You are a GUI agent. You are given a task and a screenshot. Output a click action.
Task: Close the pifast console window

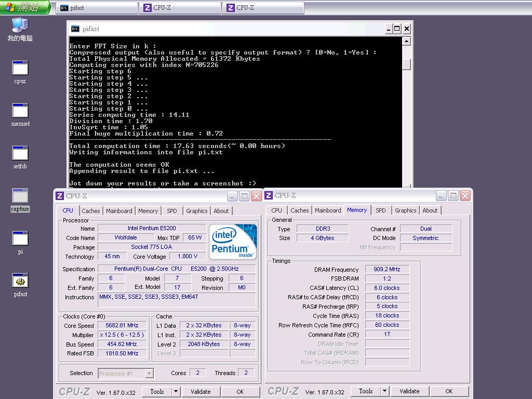coord(407,29)
